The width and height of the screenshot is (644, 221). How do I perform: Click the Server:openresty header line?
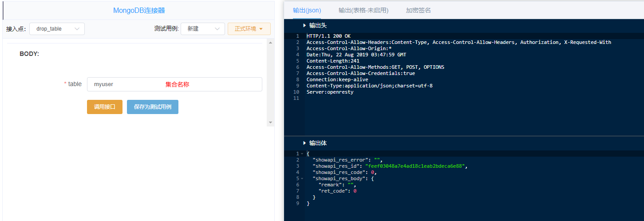tap(330, 92)
